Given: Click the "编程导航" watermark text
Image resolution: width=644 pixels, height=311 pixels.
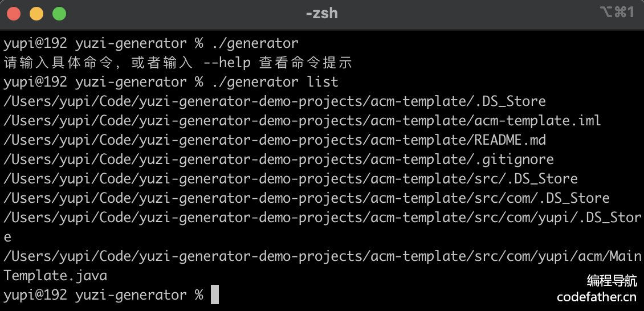Looking at the screenshot, I should [x=612, y=280].
